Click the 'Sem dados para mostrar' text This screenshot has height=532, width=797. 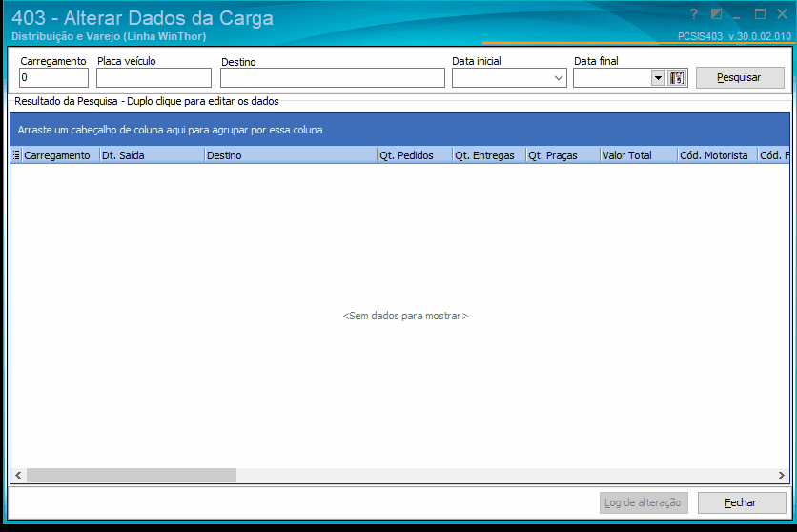tap(405, 316)
